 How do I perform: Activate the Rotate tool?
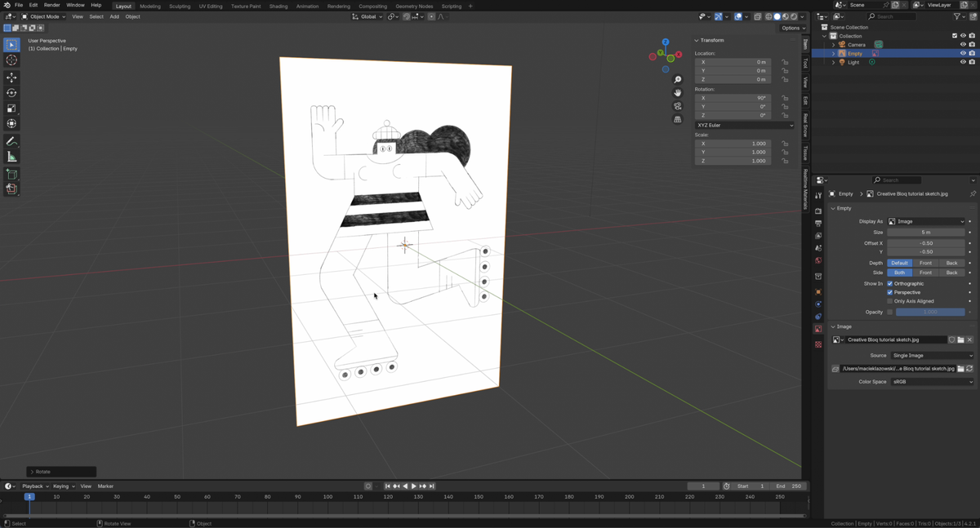pos(11,94)
